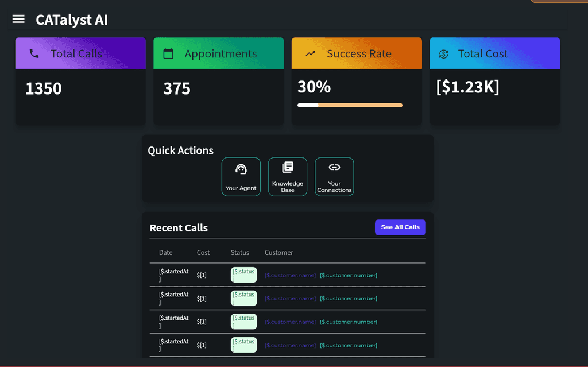Select the Success Rate card header
The width and height of the screenshot is (588, 367).
click(357, 53)
